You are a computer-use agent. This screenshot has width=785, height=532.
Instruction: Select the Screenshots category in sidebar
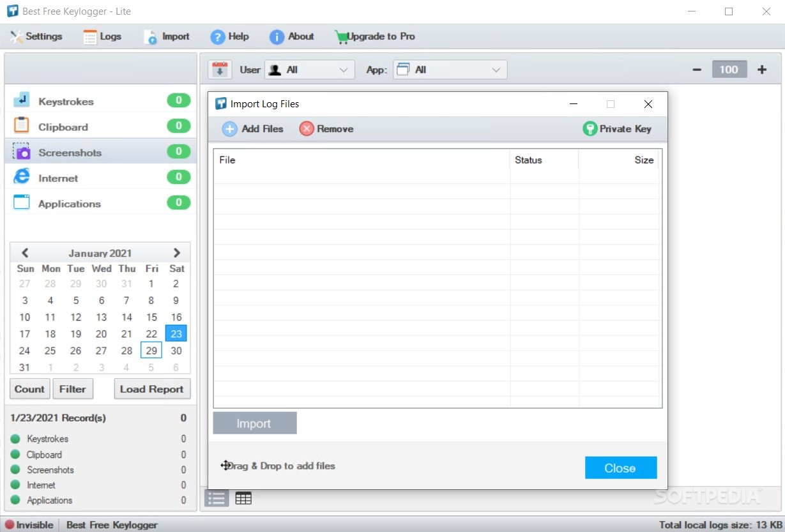click(x=101, y=152)
